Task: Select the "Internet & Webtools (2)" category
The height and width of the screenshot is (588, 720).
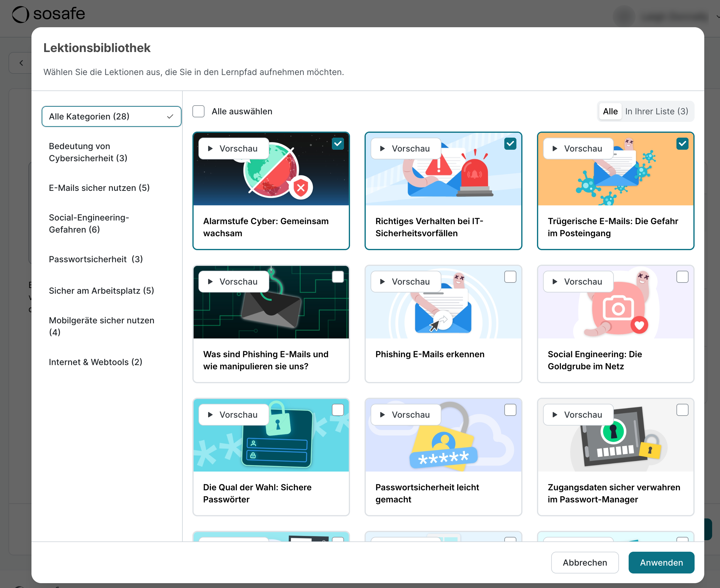Action: 96,362
